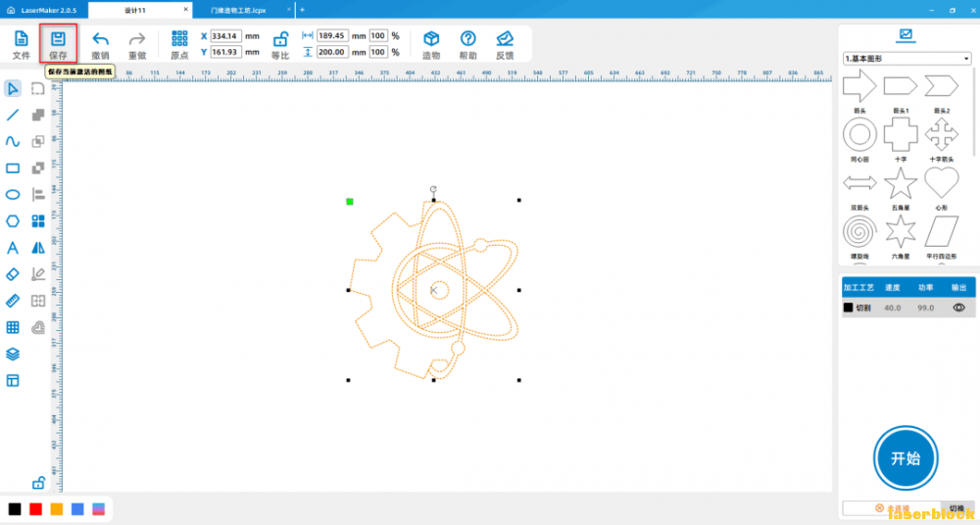Pick the orange color swatch
980x525 pixels.
click(x=57, y=508)
